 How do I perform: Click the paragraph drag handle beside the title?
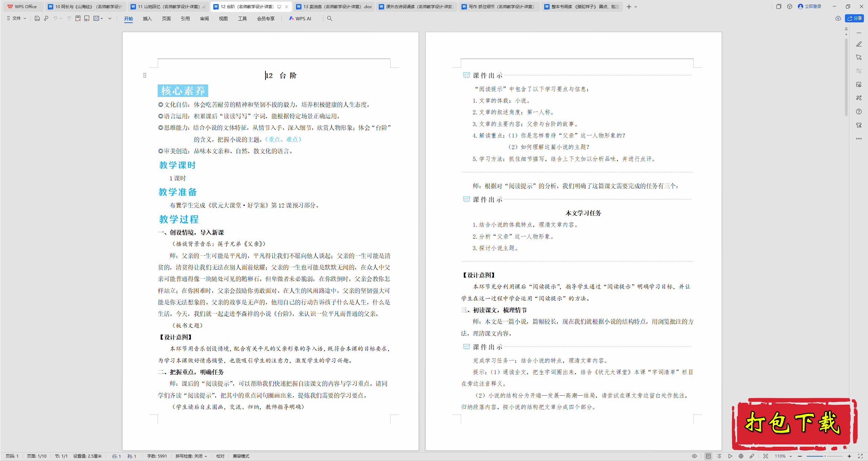[x=145, y=75]
